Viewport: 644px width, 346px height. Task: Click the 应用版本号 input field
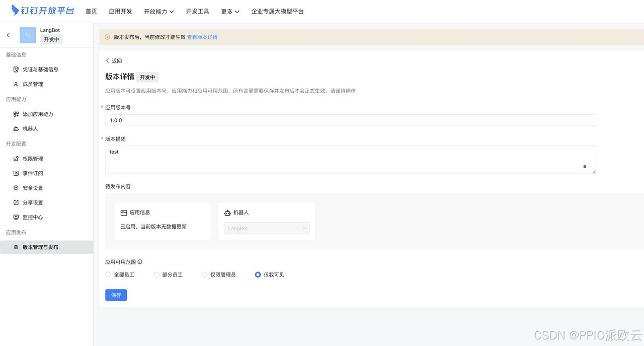coord(350,120)
